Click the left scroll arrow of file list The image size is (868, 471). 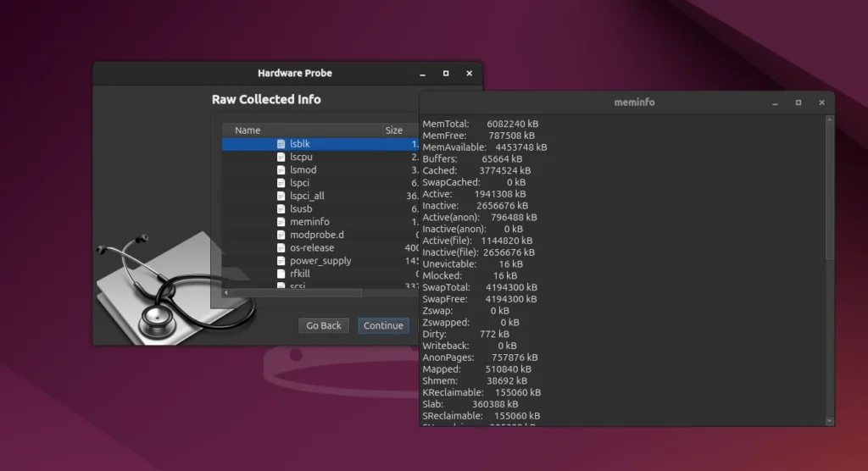click(x=225, y=292)
